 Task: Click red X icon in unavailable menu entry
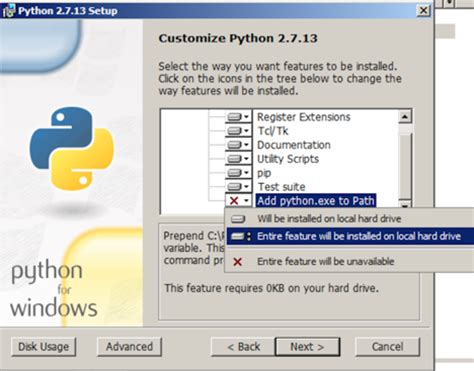click(x=237, y=262)
